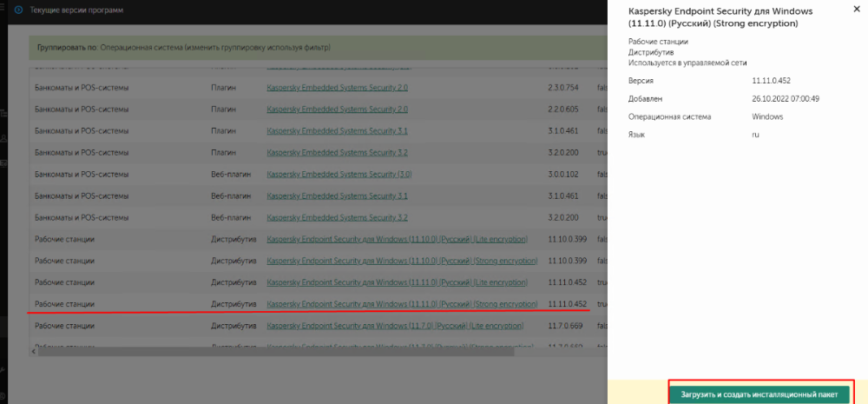
Task: Open Embedded Systems Security 3.2 link in Веб-плагин row
Action: 337,217
